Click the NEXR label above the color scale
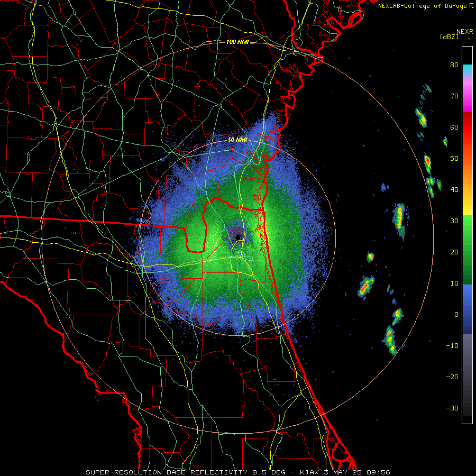476x476 pixels. pos(464,32)
